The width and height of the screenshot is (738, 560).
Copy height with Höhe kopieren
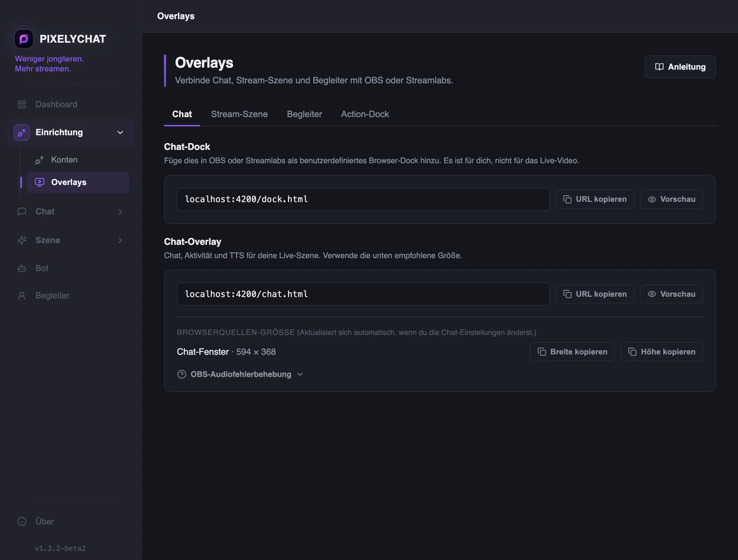pyautogui.click(x=662, y=352)
